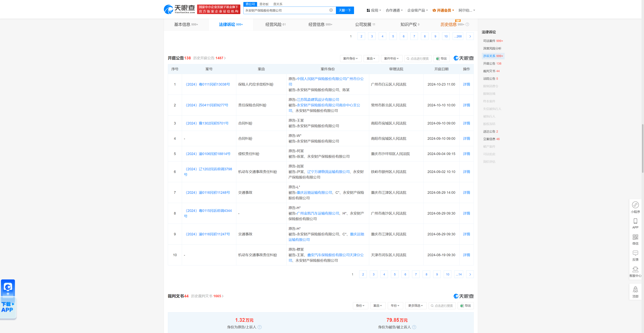Open 历史裁判文书 1665 link
This screenshot has height=333, width=644.
coord(207,296)
